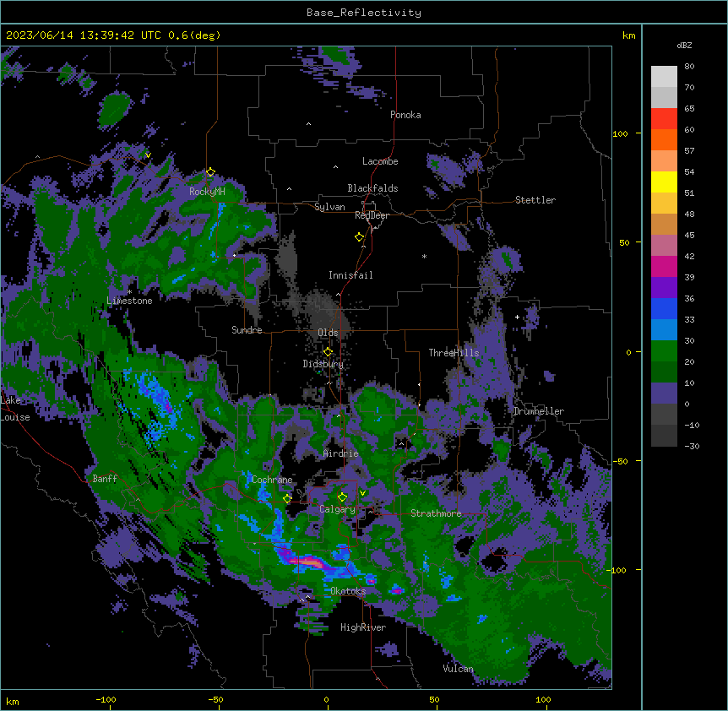Click the yellow 54 dBZ swatch
Image resolution: width=728 pixels, height=711 pixels.
click(664, 182)
